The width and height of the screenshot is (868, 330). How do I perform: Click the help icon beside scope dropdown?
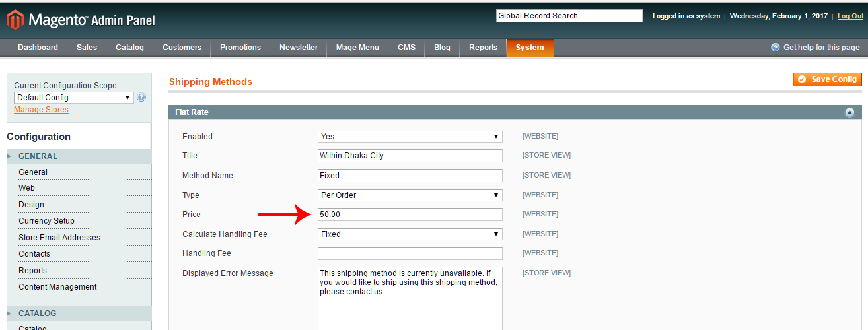click(141, 98)
